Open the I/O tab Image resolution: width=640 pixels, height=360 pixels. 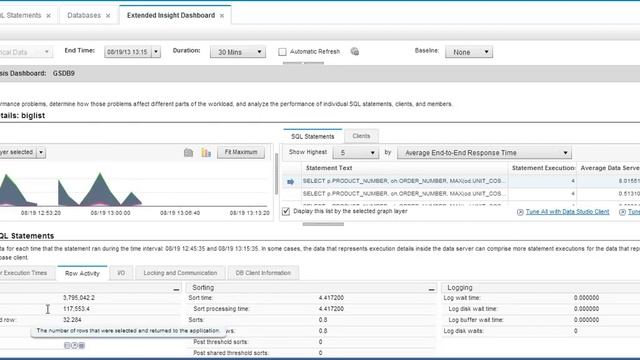(121, 273)
